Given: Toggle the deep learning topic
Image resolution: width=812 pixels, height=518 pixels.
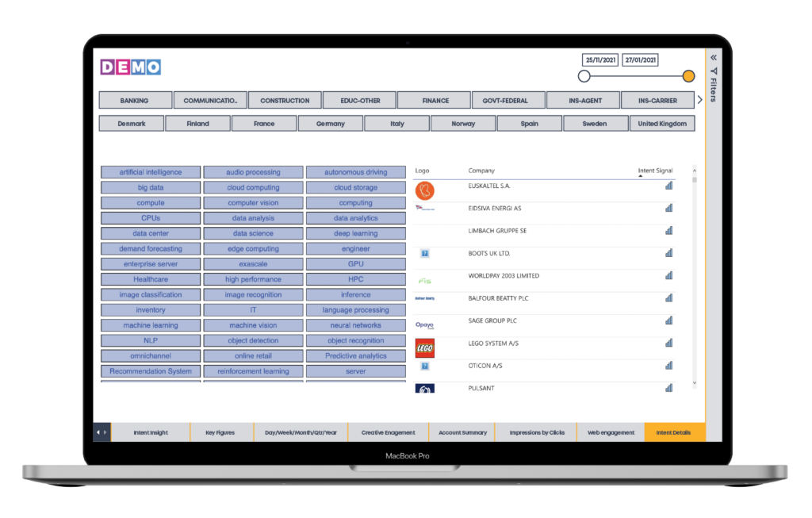Looking at the screenshot, I should point(356,233).
